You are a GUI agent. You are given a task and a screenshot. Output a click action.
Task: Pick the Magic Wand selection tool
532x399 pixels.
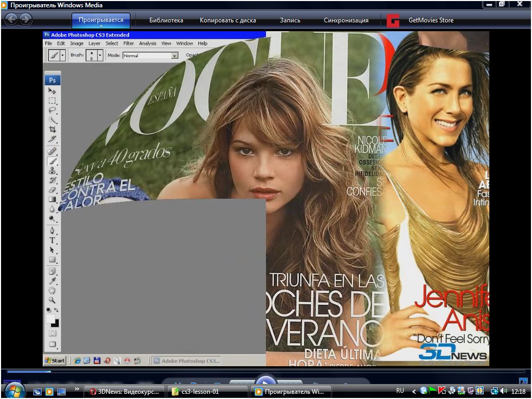pyautogui.click(x=52, y=120)
